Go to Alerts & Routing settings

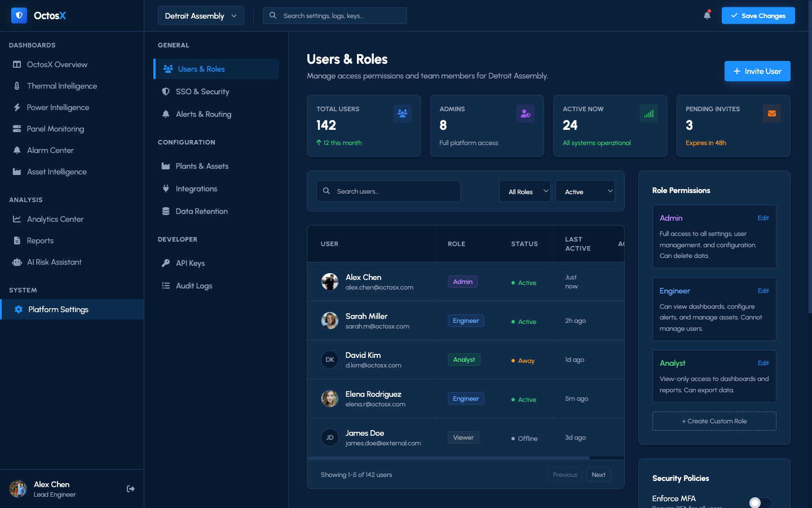click(x=217, y=114)
